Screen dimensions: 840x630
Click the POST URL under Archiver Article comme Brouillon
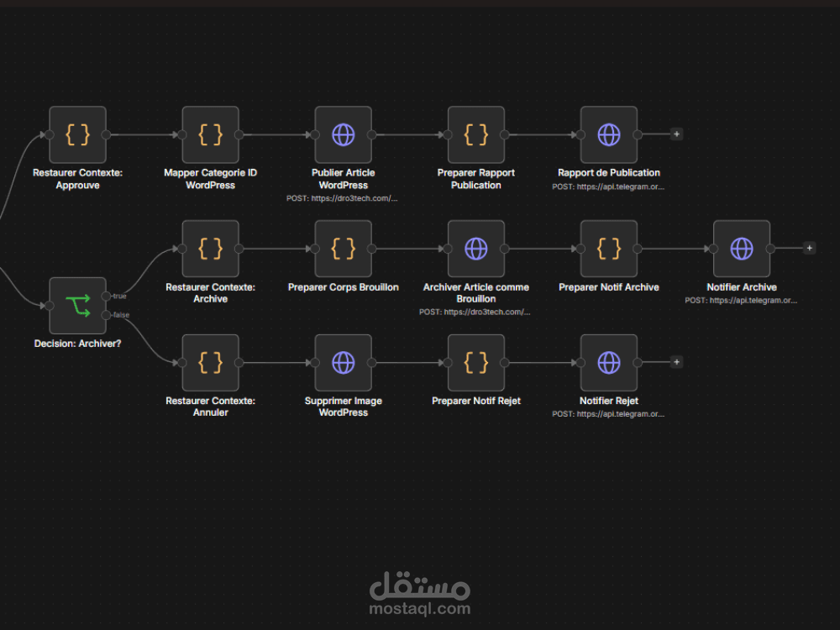coord(475,312)
